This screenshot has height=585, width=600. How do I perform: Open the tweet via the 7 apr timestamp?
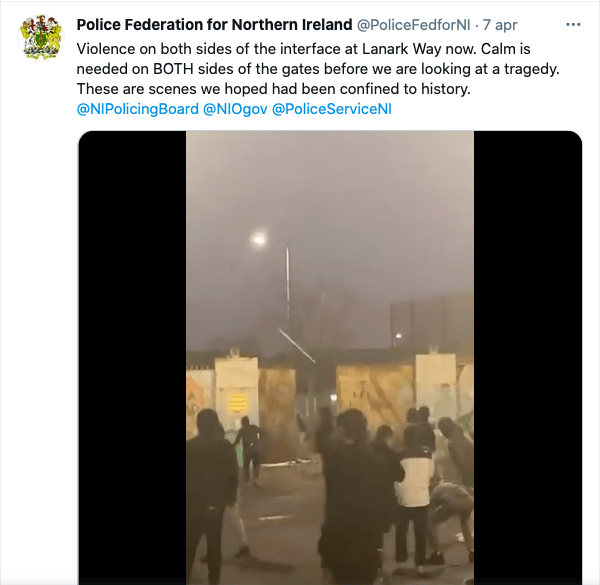500,25
